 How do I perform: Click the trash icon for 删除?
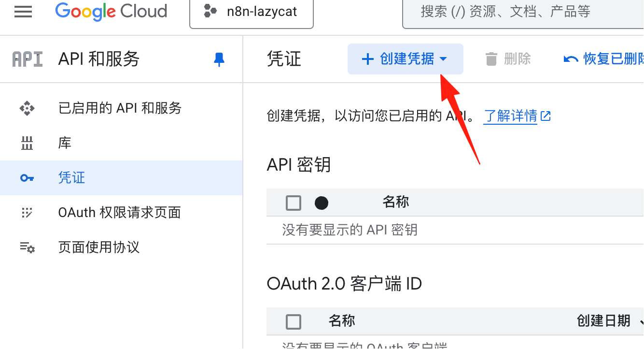pos(491,59)
